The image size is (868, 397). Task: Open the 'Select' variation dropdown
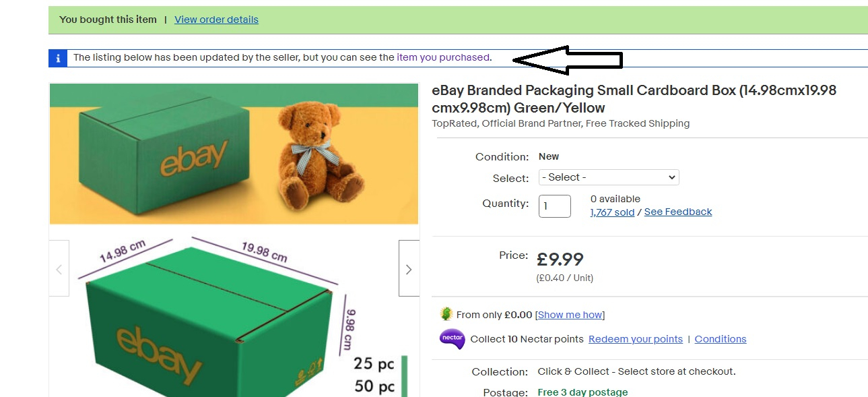pyautogui.click(x=609, y=177)
